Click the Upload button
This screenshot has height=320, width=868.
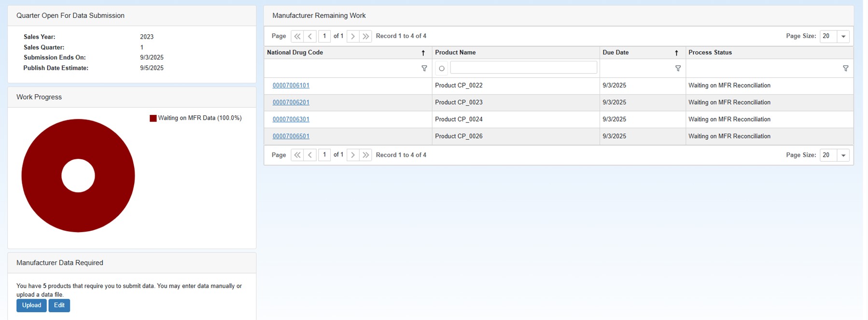(x=31, y=306)
